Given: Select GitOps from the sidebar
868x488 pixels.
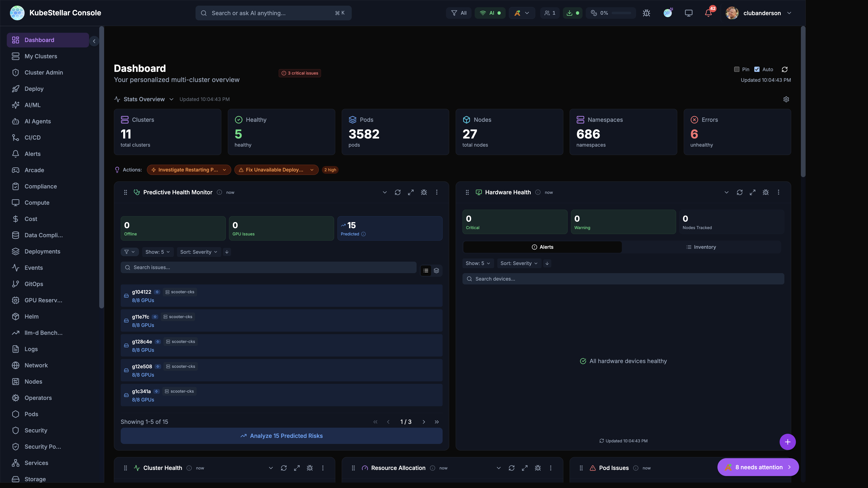Looking at the screenshot, I should pos(33,284).
